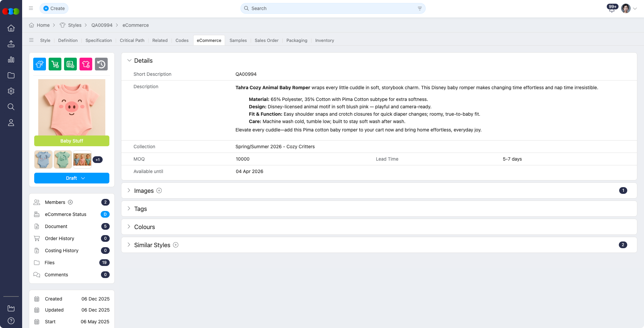Click the Create button

[x=54, y=8]
